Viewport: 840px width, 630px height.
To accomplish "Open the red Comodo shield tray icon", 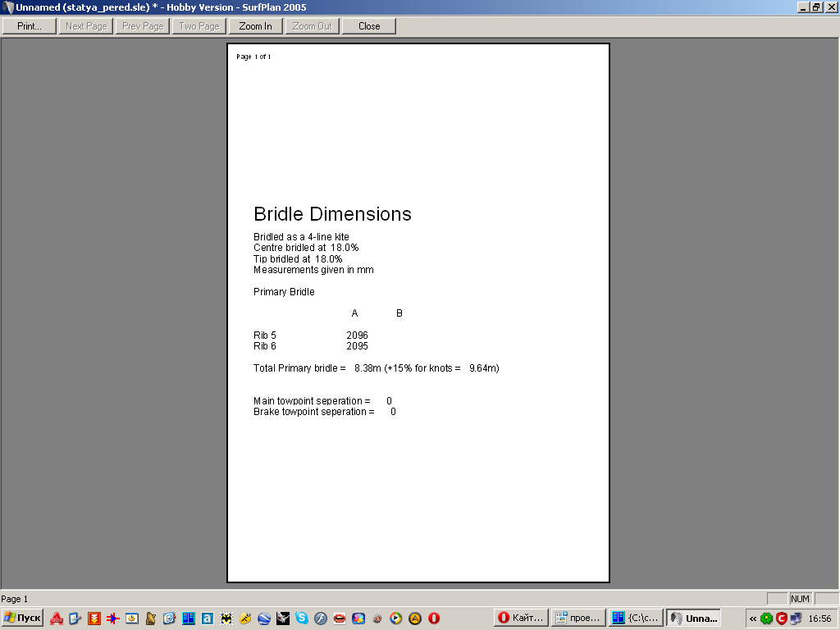I will coord(782,619).
